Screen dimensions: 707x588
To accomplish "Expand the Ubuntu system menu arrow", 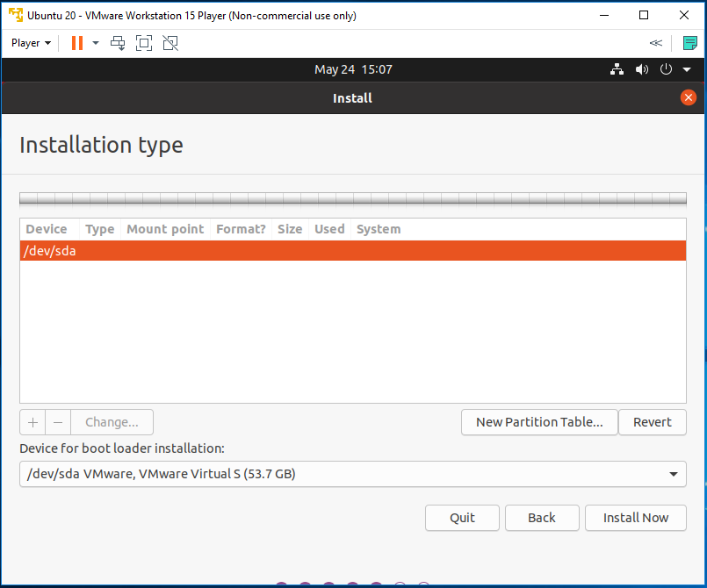I will (x=687, y=70).
